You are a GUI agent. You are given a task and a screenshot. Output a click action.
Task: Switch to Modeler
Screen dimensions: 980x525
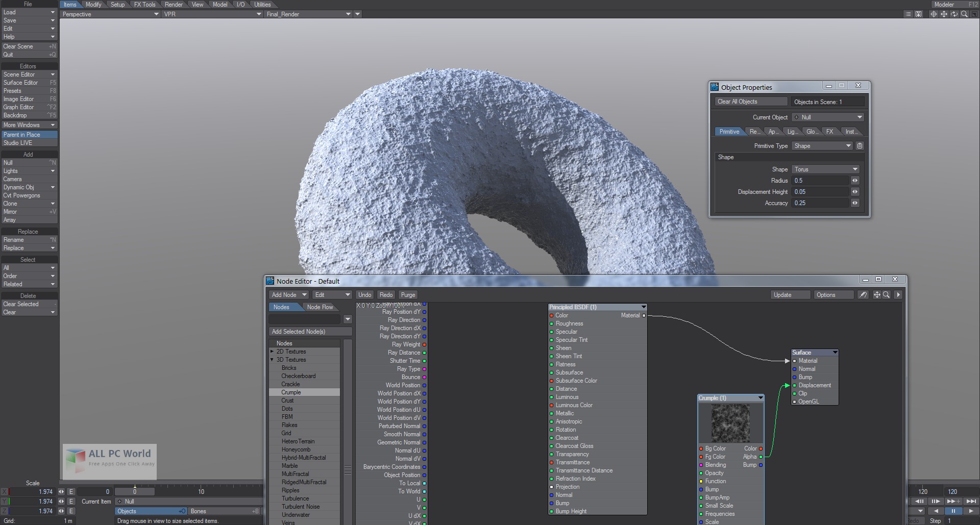click(955, 5)
